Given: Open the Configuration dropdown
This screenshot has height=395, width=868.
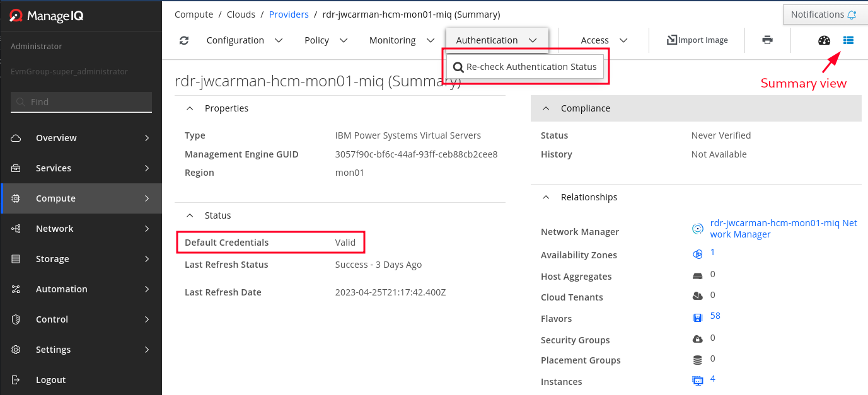Looking at the screenshot, I should coord(244,40).
